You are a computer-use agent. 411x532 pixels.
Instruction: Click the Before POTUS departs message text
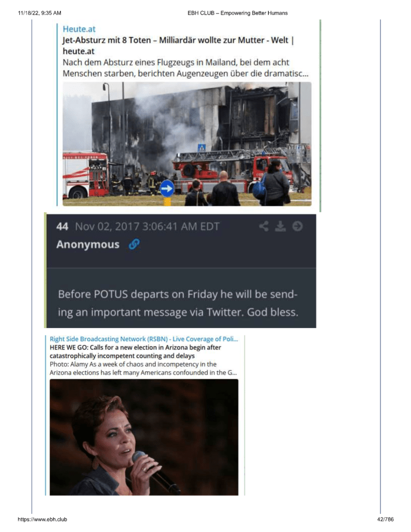click(x=178, y=303)
